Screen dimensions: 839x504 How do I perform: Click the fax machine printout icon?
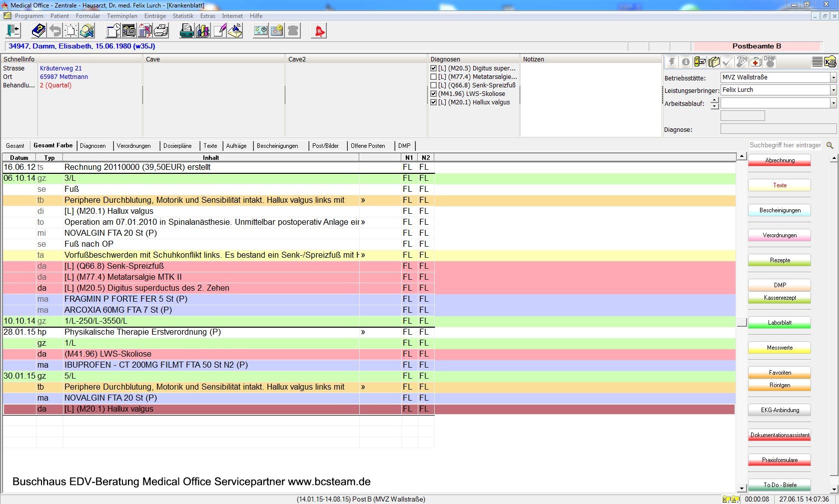pos(187,31)
